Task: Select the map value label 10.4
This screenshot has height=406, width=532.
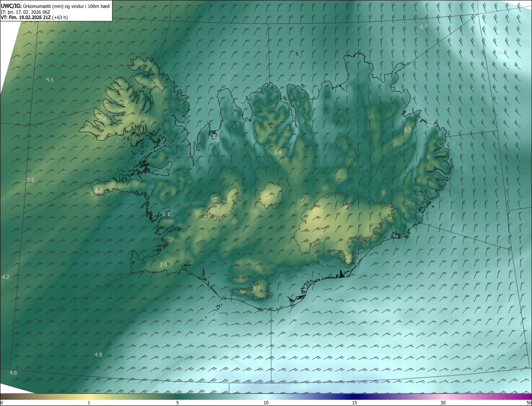Action: pos(501,53)
